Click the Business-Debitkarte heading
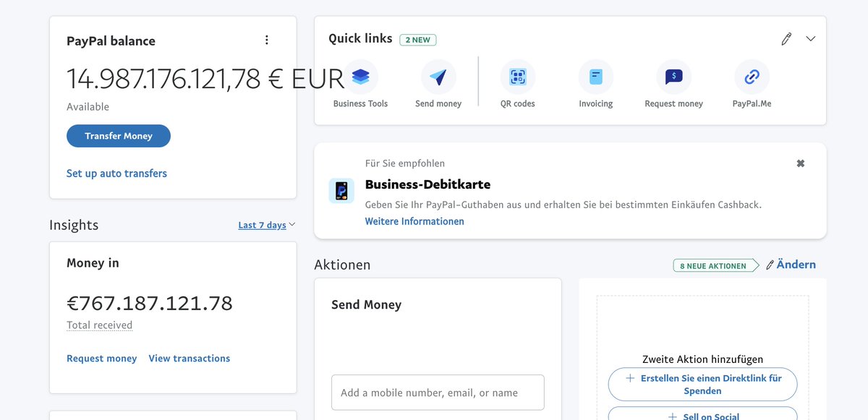Image resolution: width=868 pixels, height=420 pixels. click(427, 184)
